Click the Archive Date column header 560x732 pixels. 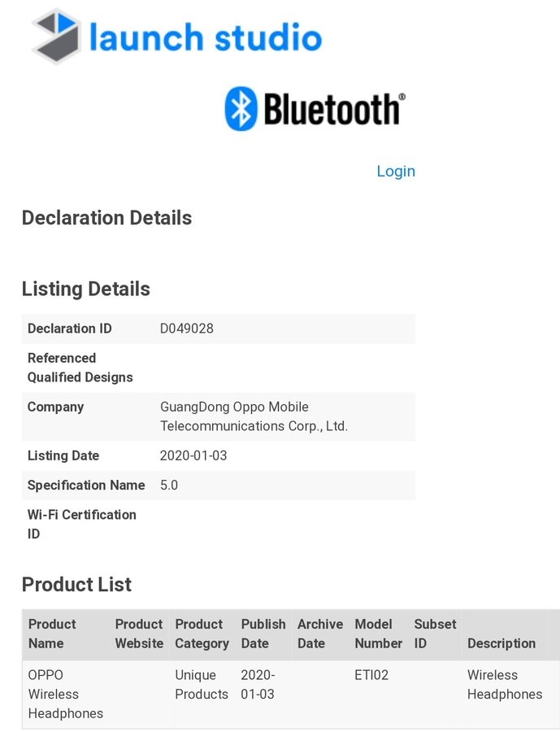point(320,634)
